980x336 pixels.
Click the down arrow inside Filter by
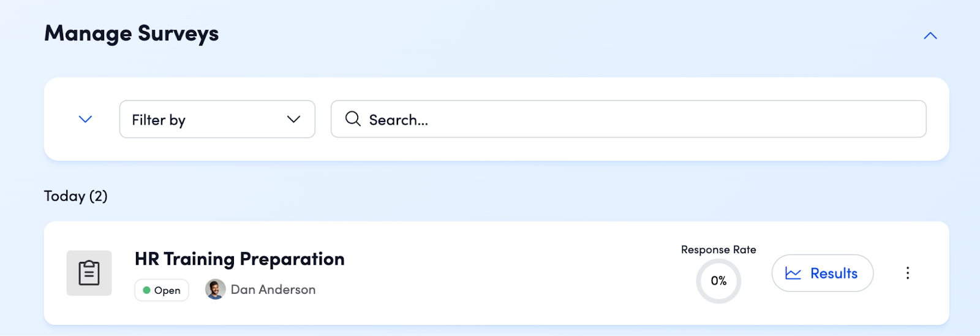(x=294, y=119)
